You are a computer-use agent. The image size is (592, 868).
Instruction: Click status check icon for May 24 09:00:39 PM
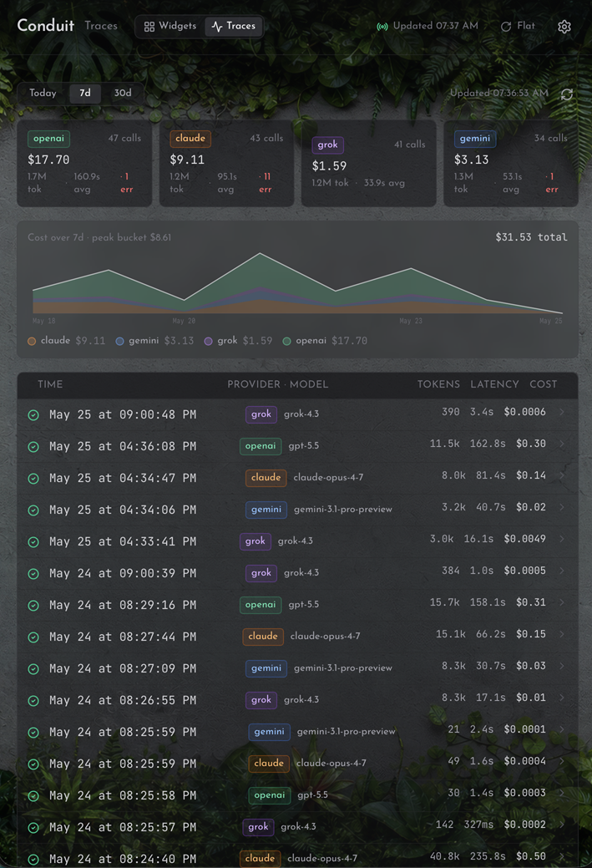[x=33, y=573]
